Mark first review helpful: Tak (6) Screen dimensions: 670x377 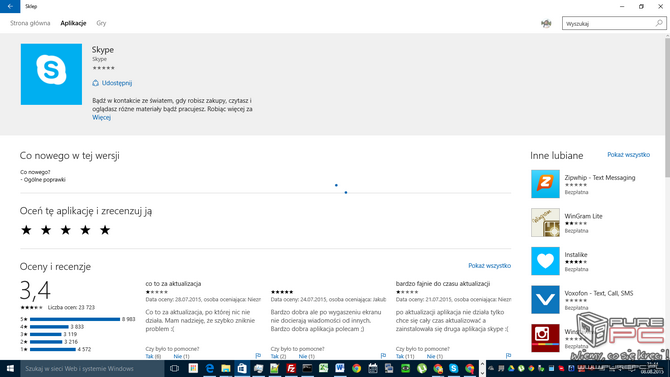(153, 356)
